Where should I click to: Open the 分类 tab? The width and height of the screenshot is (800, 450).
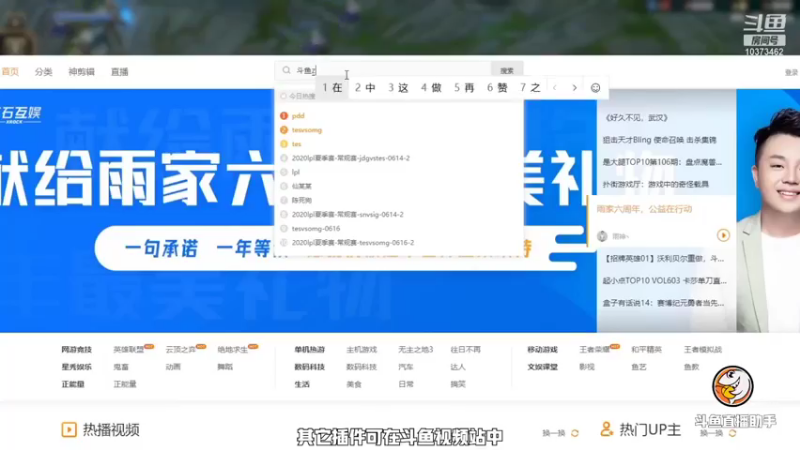43,72
